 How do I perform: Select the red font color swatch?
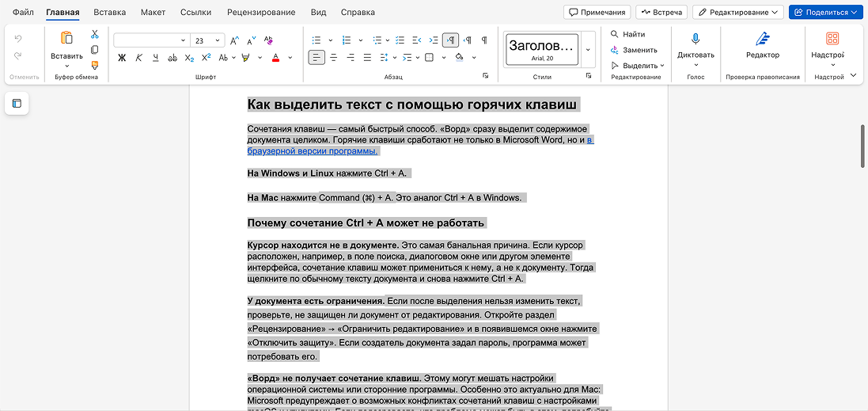(275, 57)
